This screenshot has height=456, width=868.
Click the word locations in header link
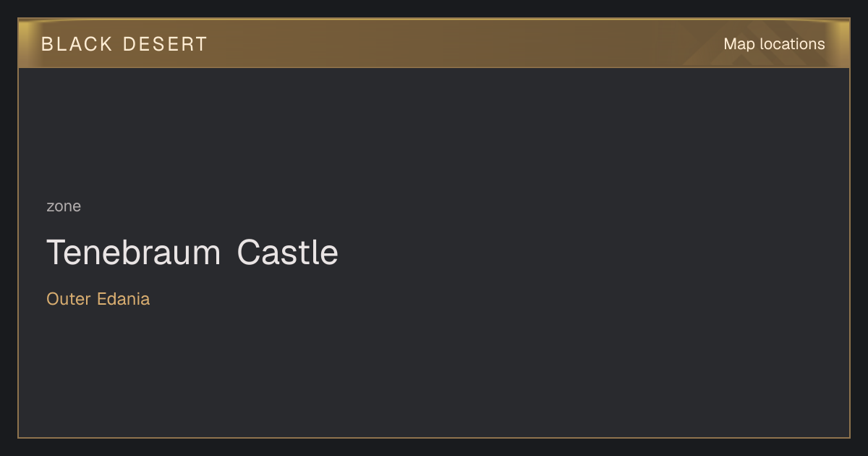tap(793, 44)
